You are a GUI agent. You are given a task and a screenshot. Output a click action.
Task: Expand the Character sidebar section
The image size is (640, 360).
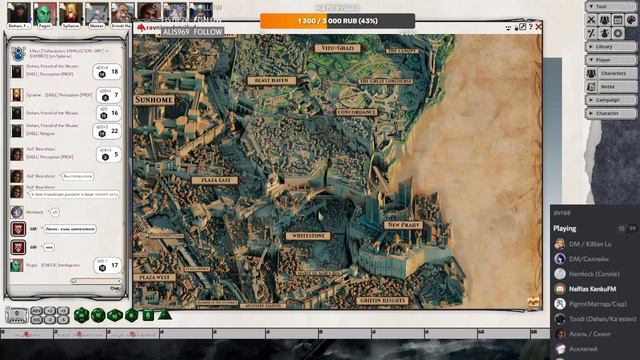coord(611,113)
